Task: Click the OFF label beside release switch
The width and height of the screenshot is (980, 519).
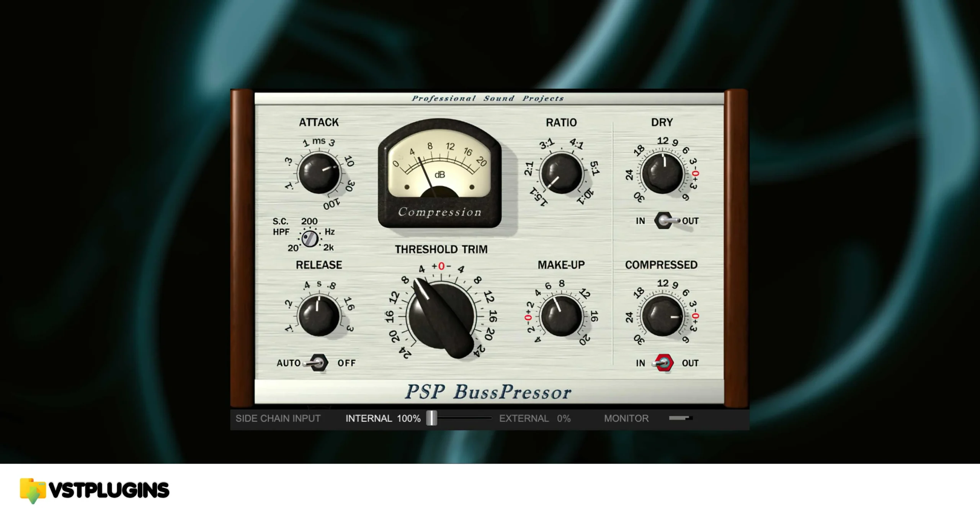Action: click(346, 363)
